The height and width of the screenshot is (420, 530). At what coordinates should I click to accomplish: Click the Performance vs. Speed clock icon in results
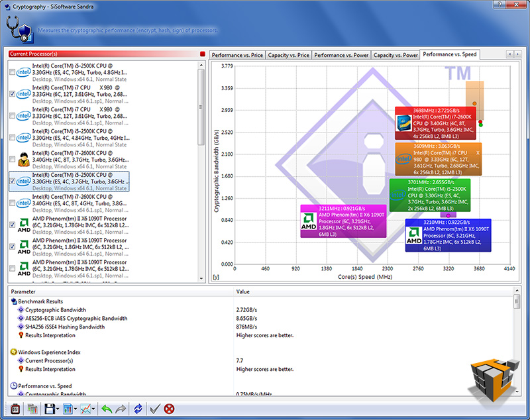tap(14, 386)
